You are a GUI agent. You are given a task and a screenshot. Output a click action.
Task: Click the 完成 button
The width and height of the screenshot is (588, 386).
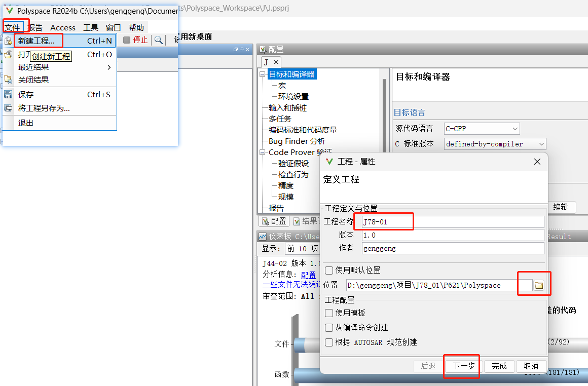point(499,366)
